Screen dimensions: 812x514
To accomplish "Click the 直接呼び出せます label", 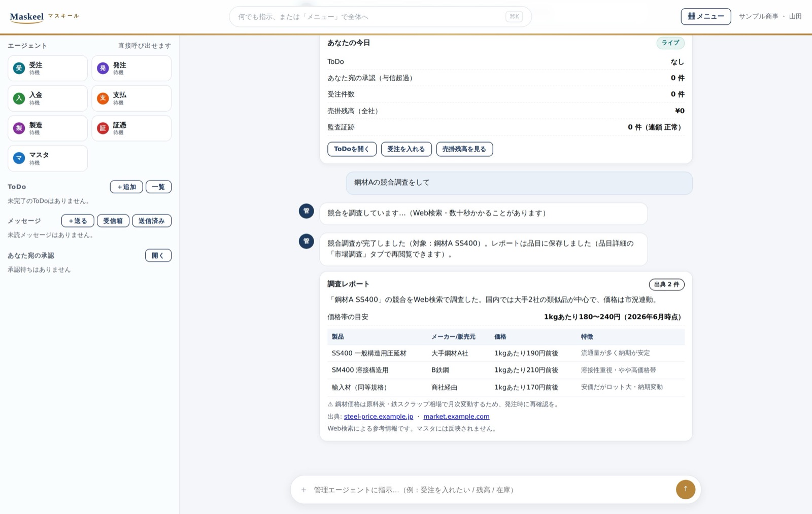I will click(x=145, y=46).
